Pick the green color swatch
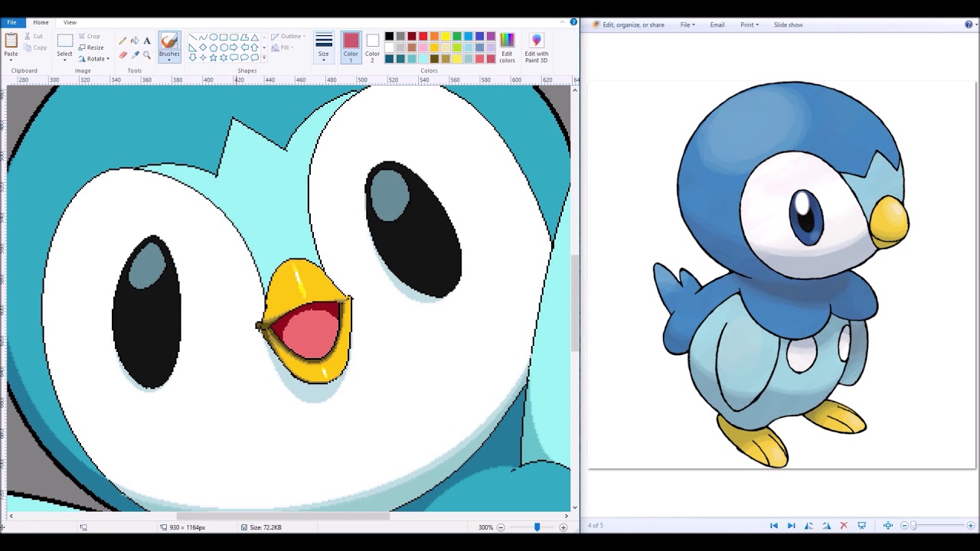Screen dimensions: 980x551 (x=457, y=36)
